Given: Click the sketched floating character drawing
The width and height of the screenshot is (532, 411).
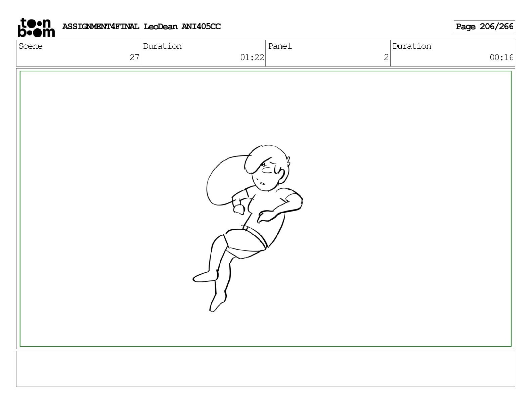Looking at the screenshot, I should (248, 228).
